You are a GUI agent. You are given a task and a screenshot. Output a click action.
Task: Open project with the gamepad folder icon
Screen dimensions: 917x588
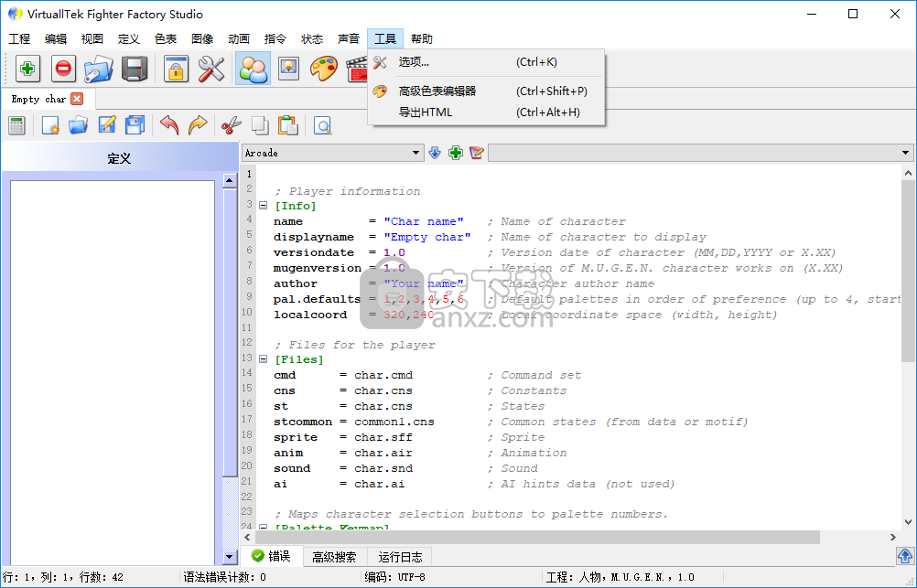[x=98, y=69]
